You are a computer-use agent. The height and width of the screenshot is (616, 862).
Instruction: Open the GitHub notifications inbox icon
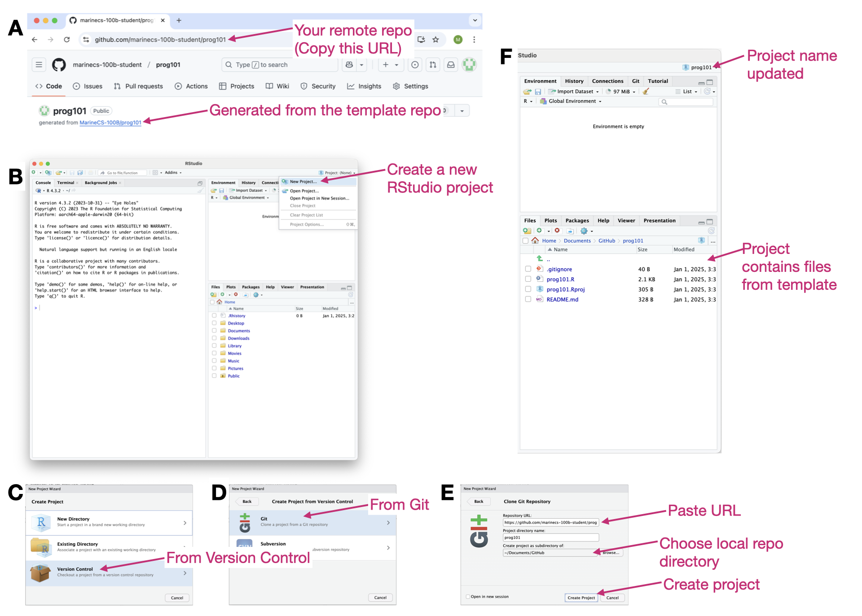[451, 65]
